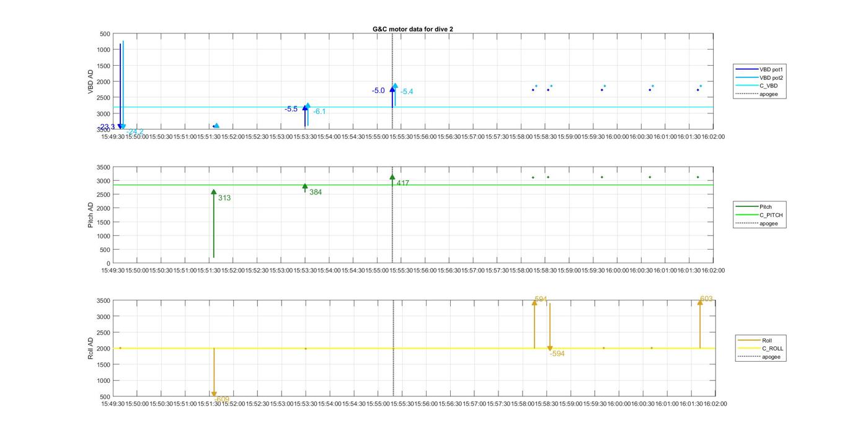Click the "VBD AD" y-axis label
This screenshot has height=446, width=868.
[x=91, y=82]
